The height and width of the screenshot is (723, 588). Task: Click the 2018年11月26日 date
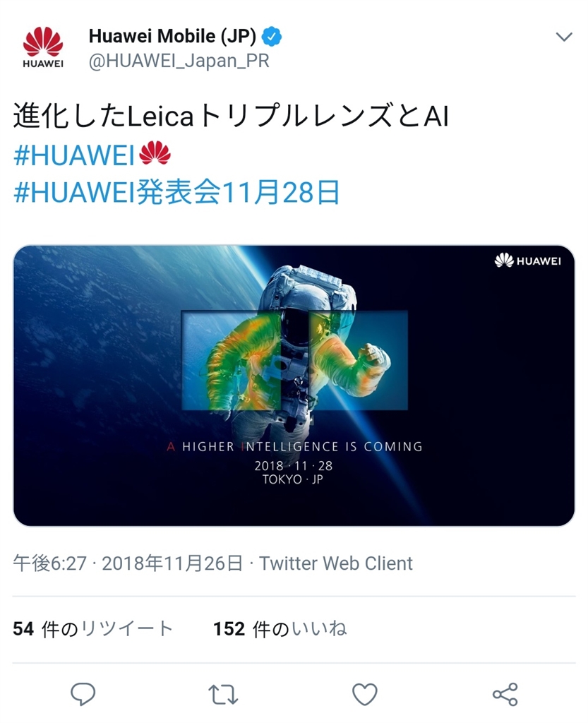click(x=172, y=563)
